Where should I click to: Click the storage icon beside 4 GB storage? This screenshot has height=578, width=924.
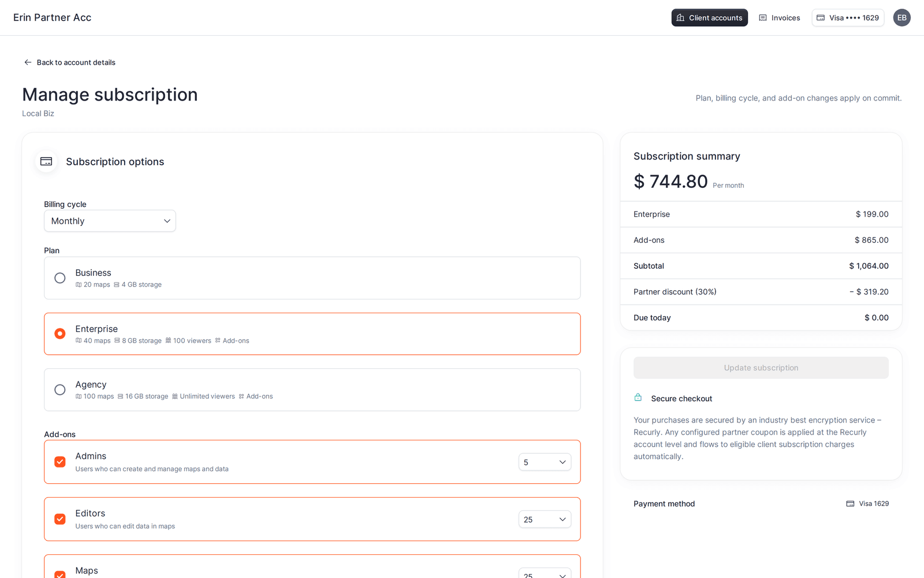click(117, 284)
